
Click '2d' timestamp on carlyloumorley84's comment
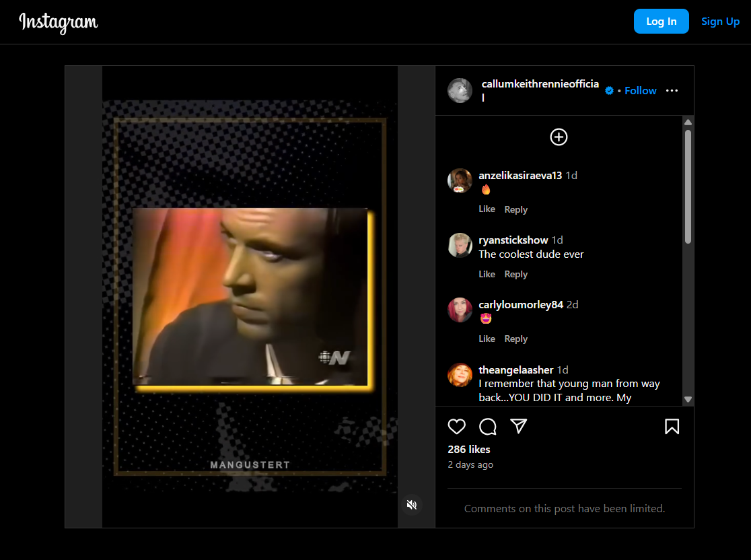(x=573, y=305)
